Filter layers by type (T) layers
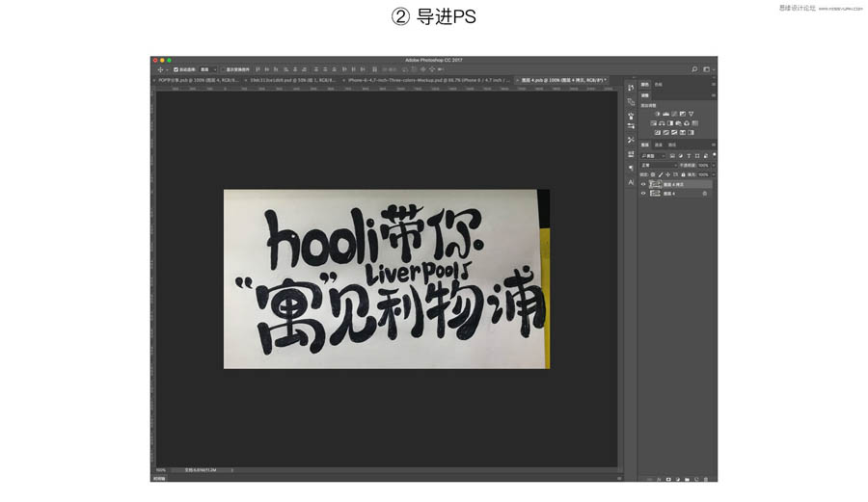The height and width of the screenshot is (502, 868). [689, 156]
